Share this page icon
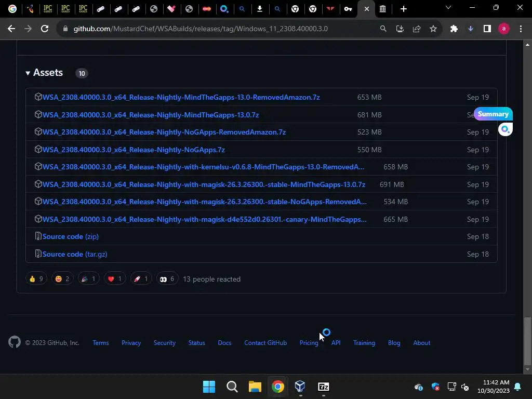This screenshot has height=399, width=532. click(417, 29)
